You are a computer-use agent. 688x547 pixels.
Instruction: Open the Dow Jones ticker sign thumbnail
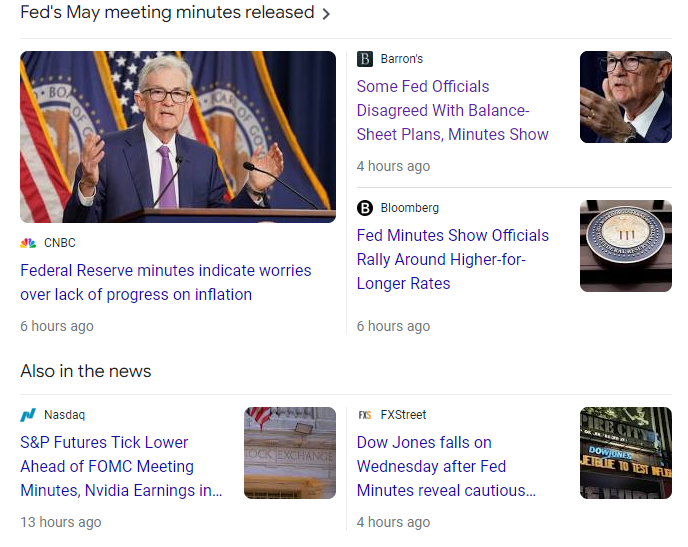click(626, 453)
